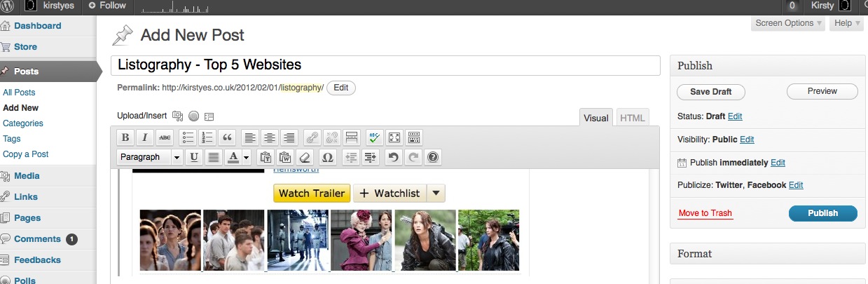Select the text color swatch button
Screen dimensions: 868x284
tap(233, 157)
